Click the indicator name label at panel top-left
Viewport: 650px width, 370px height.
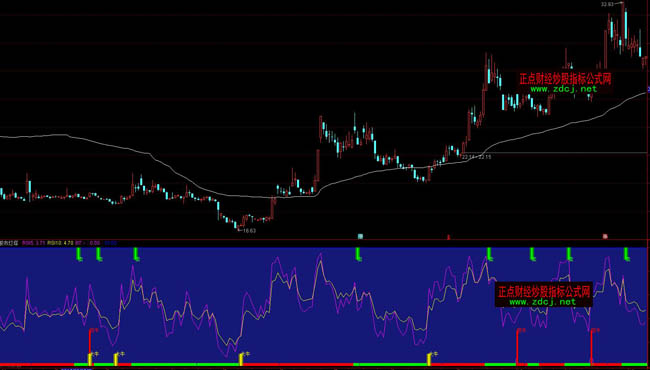coord(9,243)
